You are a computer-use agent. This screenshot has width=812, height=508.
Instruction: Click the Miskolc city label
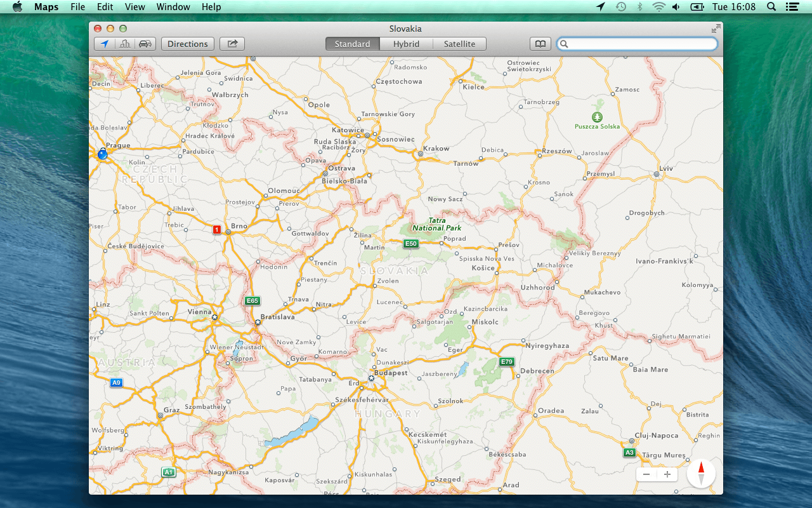[x=485, y=322]
